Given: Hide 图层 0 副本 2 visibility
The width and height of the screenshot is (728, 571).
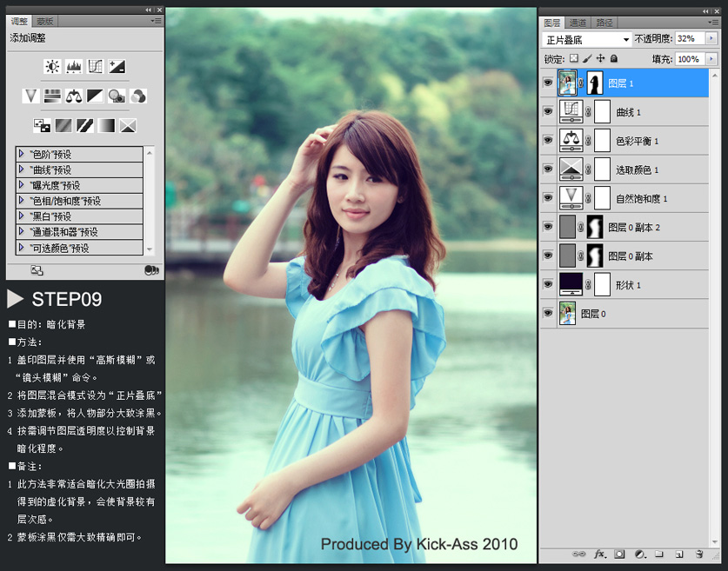Looking at the screenshot, I should (x=548, y=227).
